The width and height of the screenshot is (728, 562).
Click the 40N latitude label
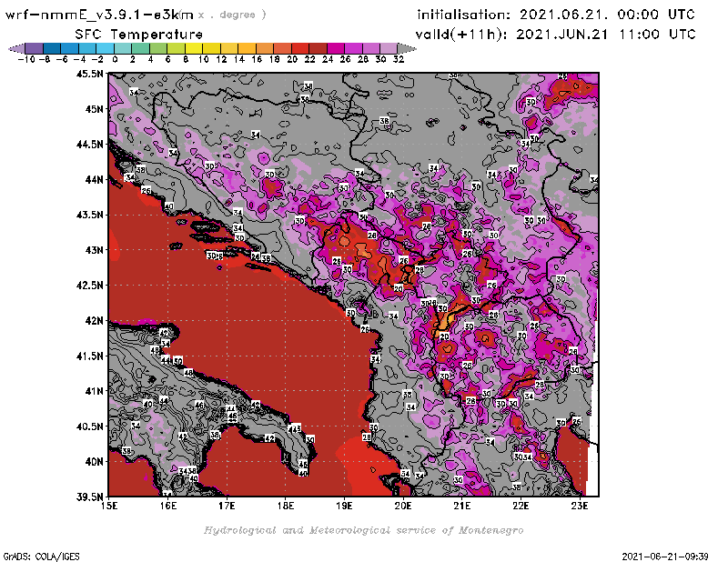point(94,462)
